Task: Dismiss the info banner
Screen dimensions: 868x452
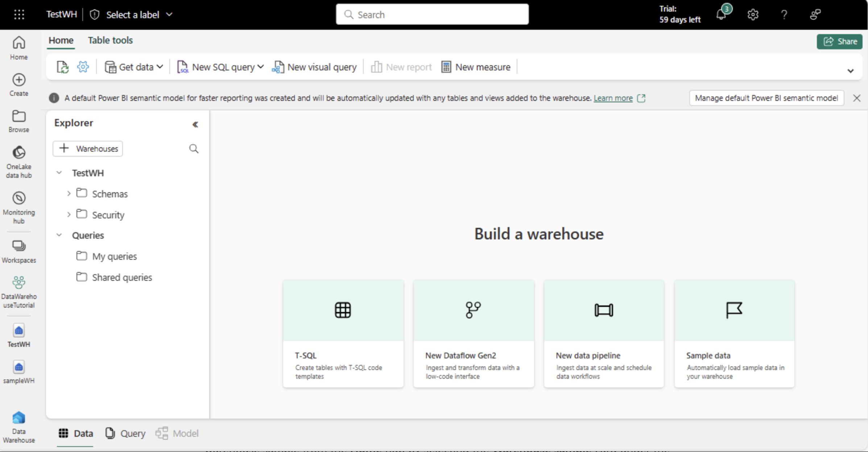Action: pyautogui.click(x=857, y=98)
